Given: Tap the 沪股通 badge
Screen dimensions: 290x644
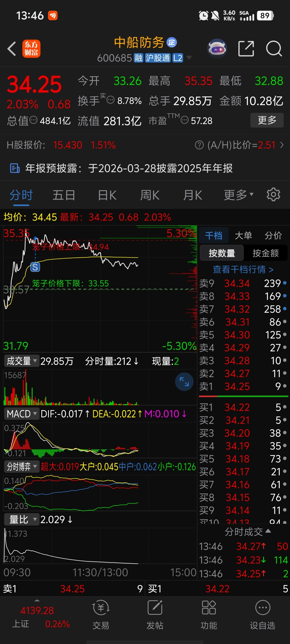Looking at the screenshot, I should 158,58.
